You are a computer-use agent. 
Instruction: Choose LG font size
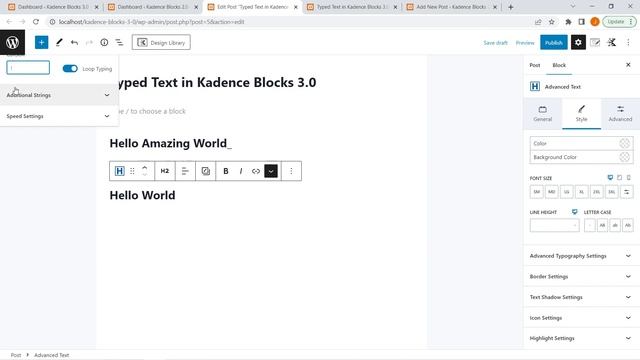pos(567,191)
